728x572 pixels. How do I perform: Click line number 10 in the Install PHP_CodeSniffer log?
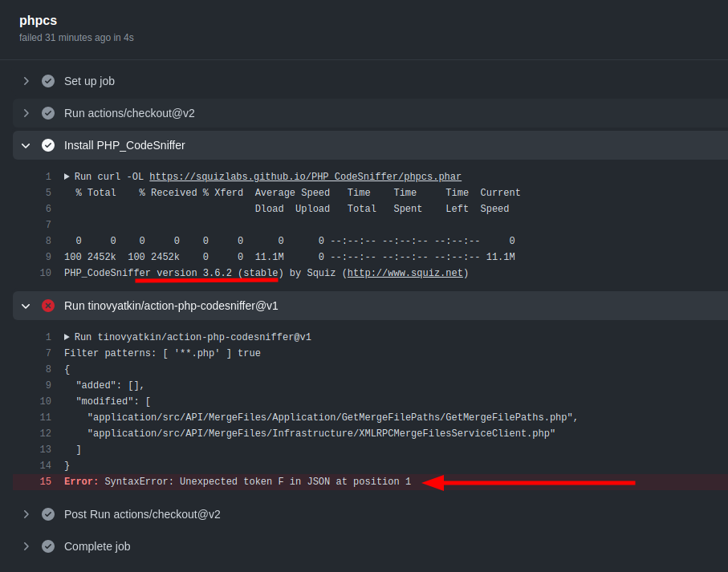(46, 273)
